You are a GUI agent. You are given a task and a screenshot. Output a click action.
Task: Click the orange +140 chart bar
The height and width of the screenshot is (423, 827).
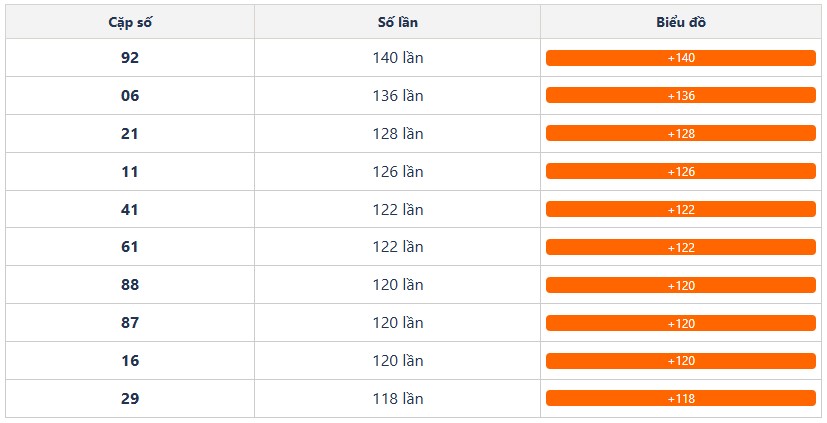click(680, 58)
